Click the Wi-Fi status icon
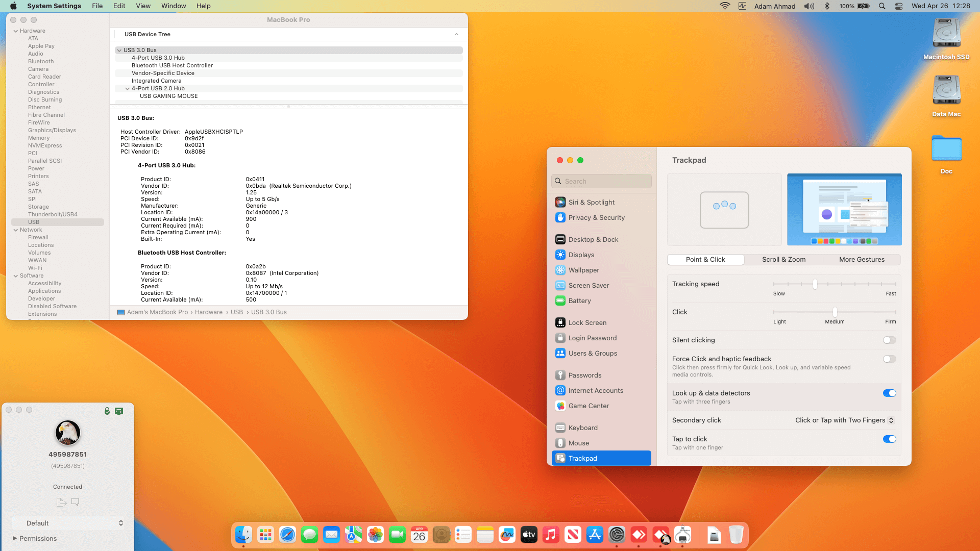 click(725, 6)
